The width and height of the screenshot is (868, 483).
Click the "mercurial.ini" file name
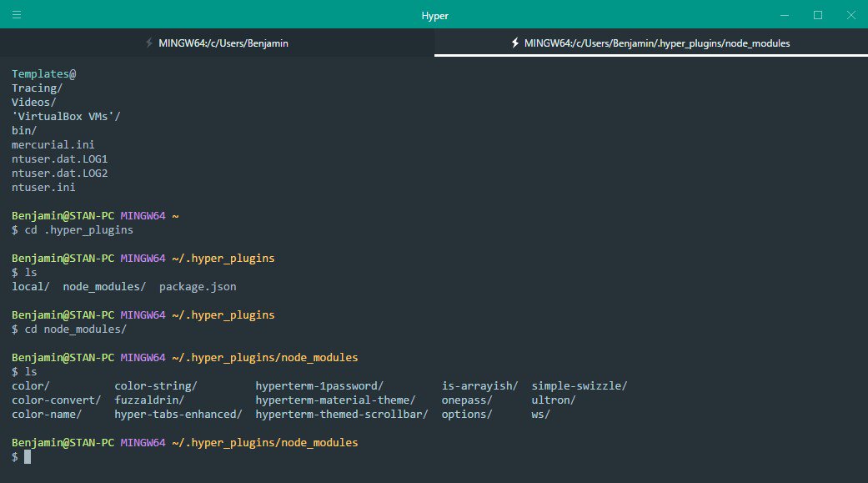53,144
